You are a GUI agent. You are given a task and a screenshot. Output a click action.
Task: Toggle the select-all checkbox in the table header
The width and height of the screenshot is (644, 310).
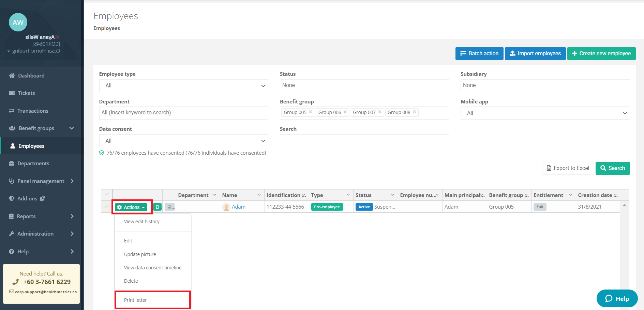107,195
